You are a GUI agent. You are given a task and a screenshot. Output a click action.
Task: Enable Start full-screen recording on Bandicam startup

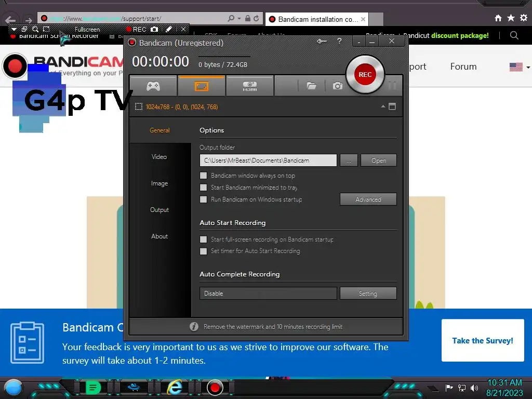203,239
